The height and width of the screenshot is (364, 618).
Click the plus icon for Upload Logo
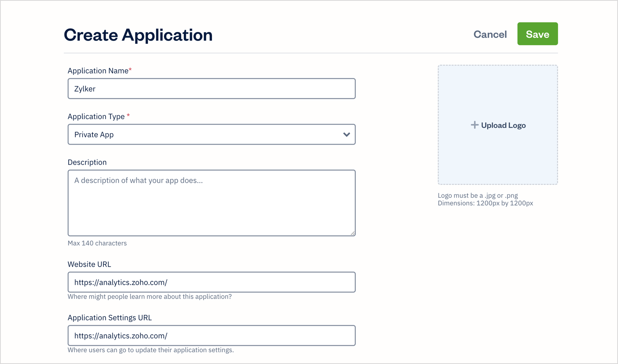click(475, 125)
